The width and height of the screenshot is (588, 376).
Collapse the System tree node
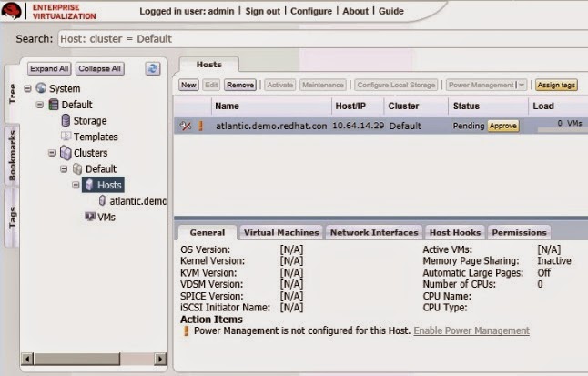click(27, 88)
